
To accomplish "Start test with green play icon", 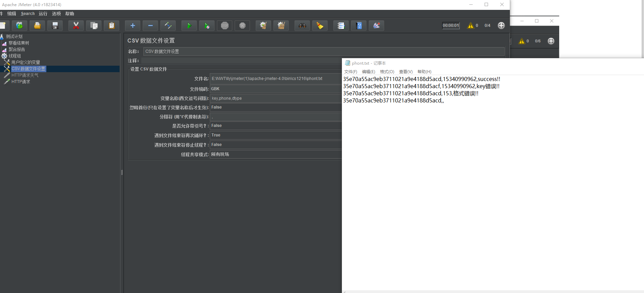I will coord(189,26).
